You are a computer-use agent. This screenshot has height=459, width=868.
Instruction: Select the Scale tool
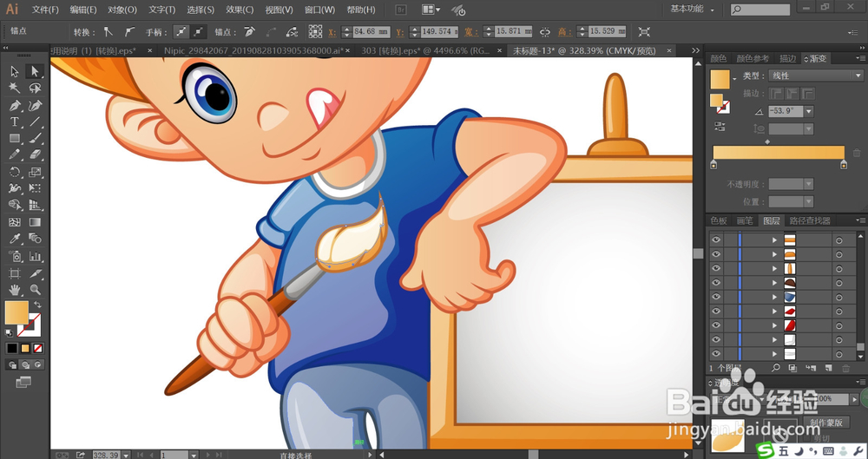tap(35, 172)
